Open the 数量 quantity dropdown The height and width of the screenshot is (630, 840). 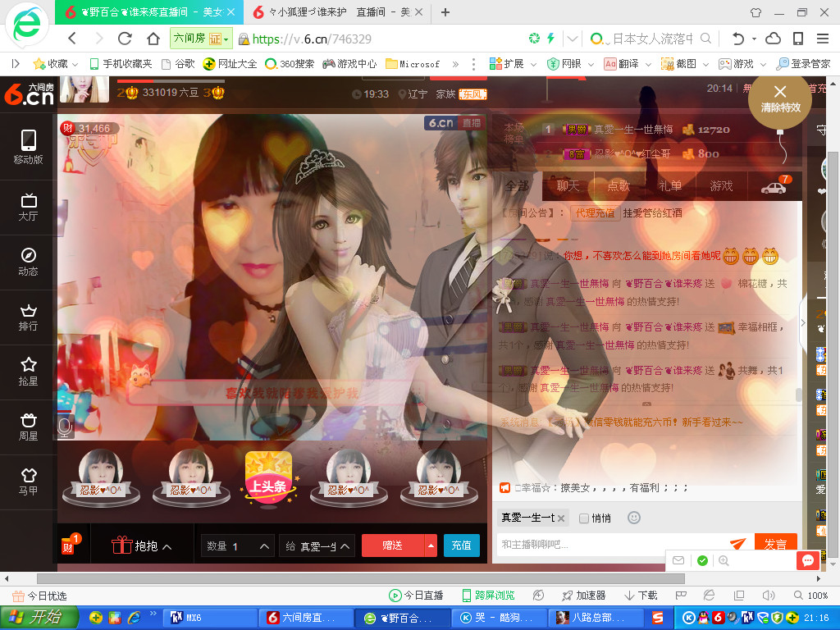pos(237,546)
